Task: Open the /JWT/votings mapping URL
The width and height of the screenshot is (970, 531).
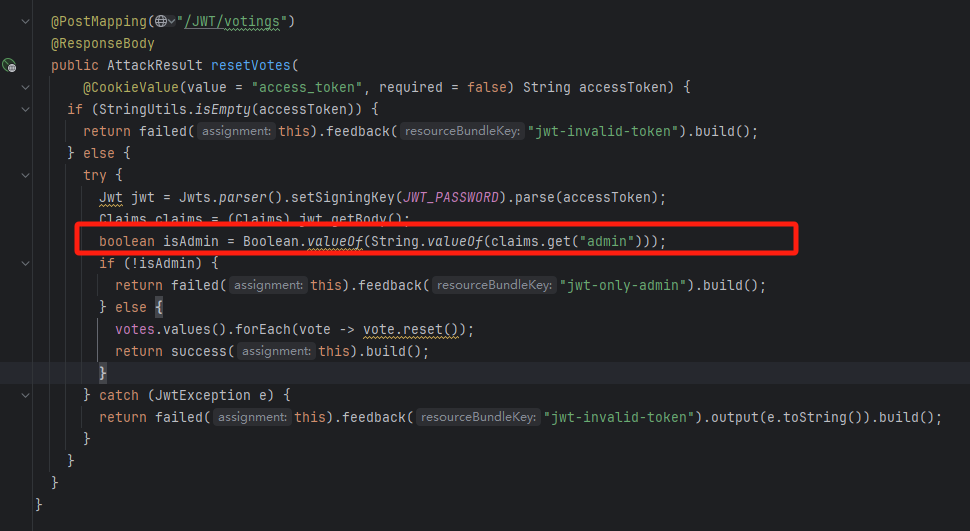Action: [x=232, y=22]
